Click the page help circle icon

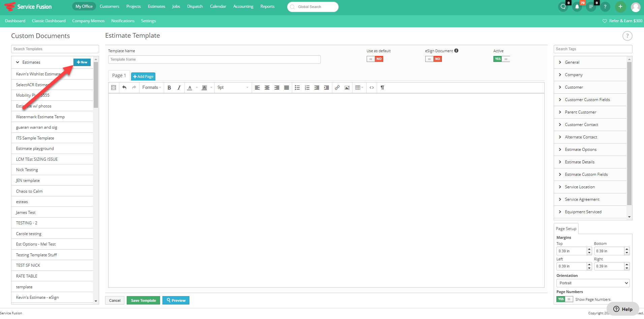tap(627, 36)
